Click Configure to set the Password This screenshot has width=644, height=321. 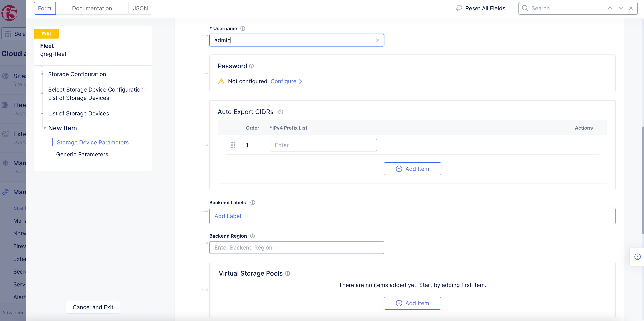pos(283,81)
